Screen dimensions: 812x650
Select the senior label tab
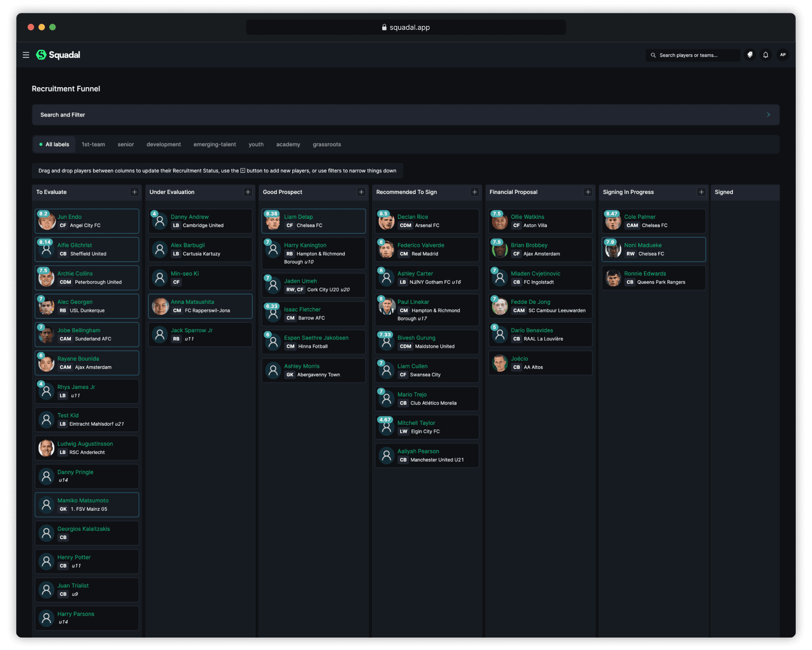click(x=126, y=145)
